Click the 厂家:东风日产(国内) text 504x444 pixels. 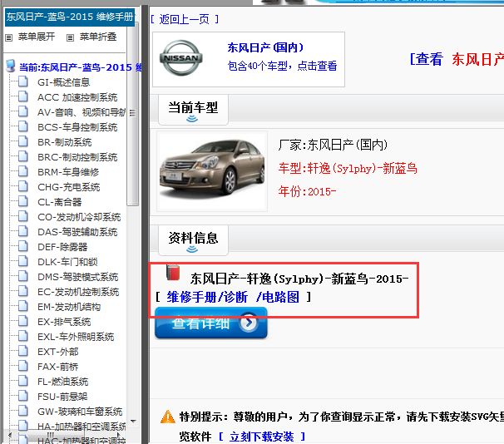[333, 145]
